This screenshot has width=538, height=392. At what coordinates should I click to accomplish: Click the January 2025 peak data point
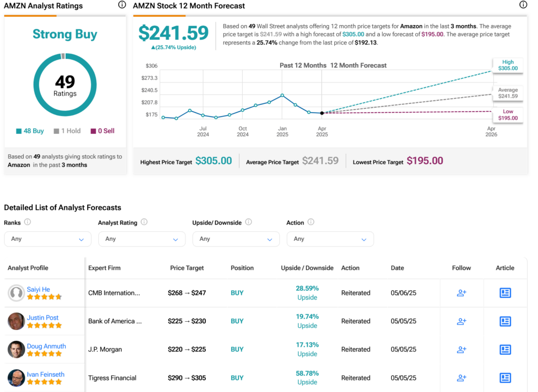282,96
